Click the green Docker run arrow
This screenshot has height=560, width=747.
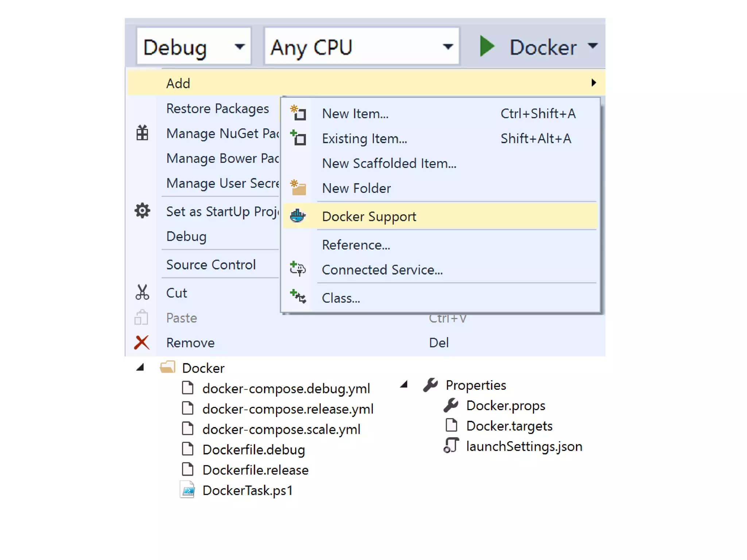click(487, 46)
